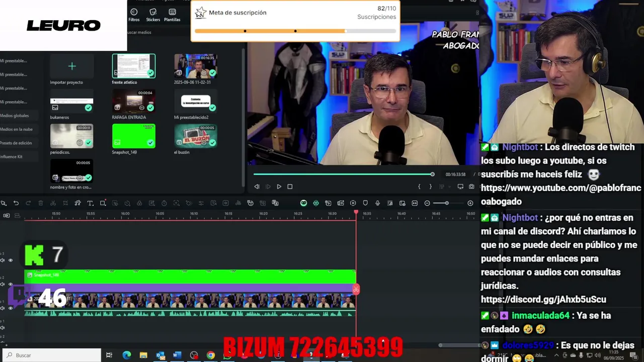The width and height of the screenshot is (644, 362).
Task: Select the green Snapshot_149 clip on timeline
Action: (190, 277)
